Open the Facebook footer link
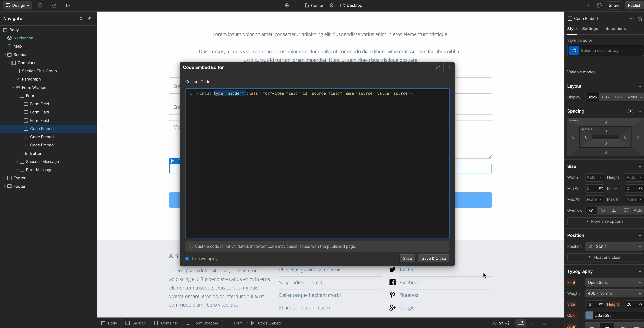The width and height of the screenshot is (644, 328). [409, 282]
